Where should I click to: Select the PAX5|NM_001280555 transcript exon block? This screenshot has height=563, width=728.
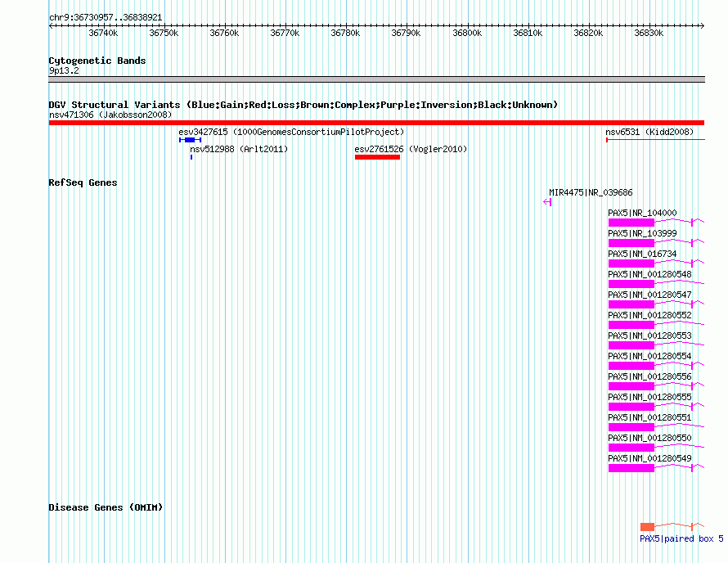click(x=631, y=407)
